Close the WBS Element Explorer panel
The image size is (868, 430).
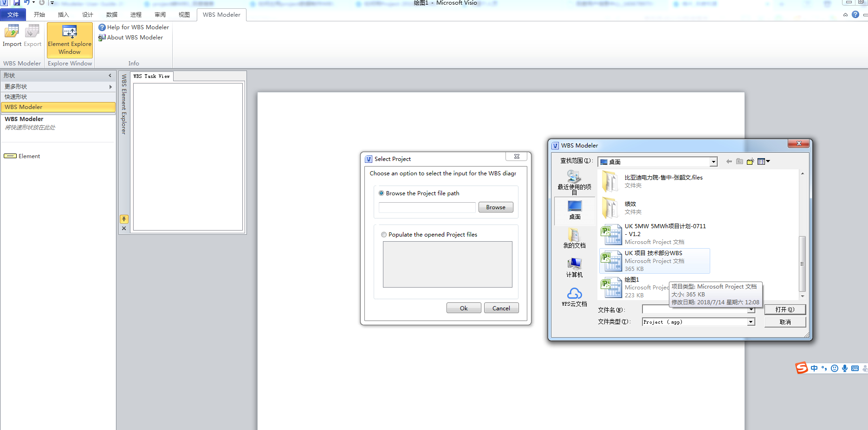click(124, 228)
